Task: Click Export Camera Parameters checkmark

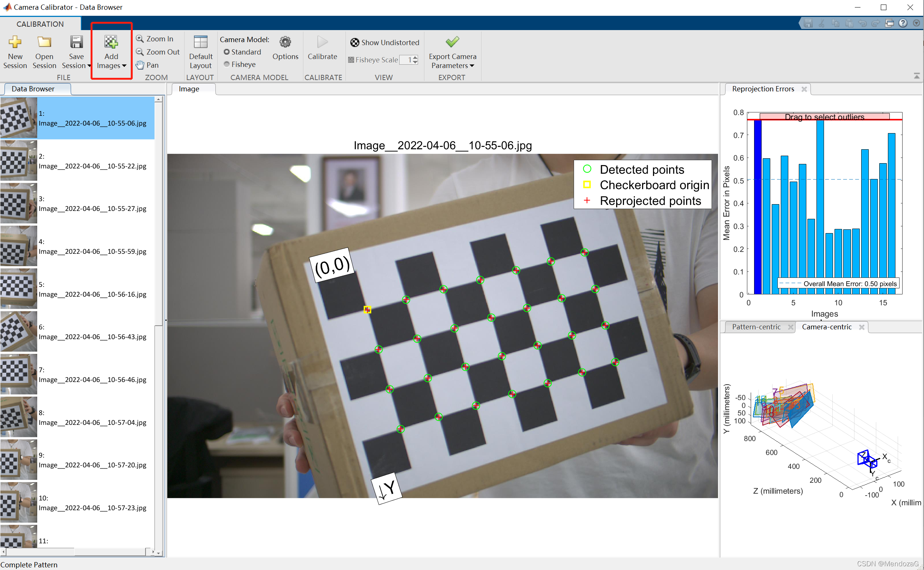Action: [x=452, y=42]
